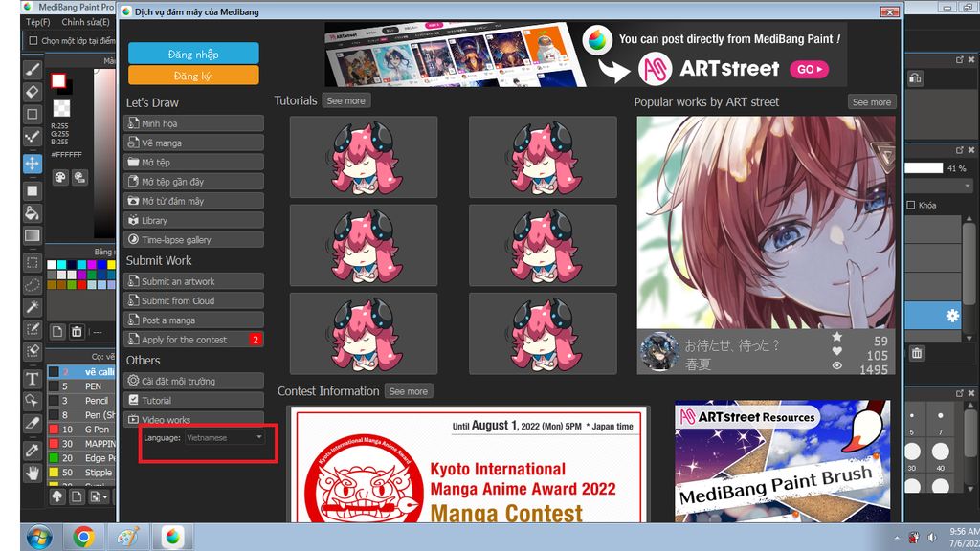The width and height of the screenshot is (980, 551).
Task: Select the Move tool
Action: 33,163
